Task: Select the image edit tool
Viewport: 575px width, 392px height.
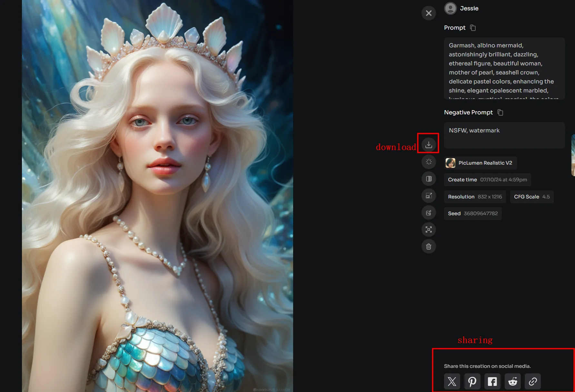Action: point(429,213)
